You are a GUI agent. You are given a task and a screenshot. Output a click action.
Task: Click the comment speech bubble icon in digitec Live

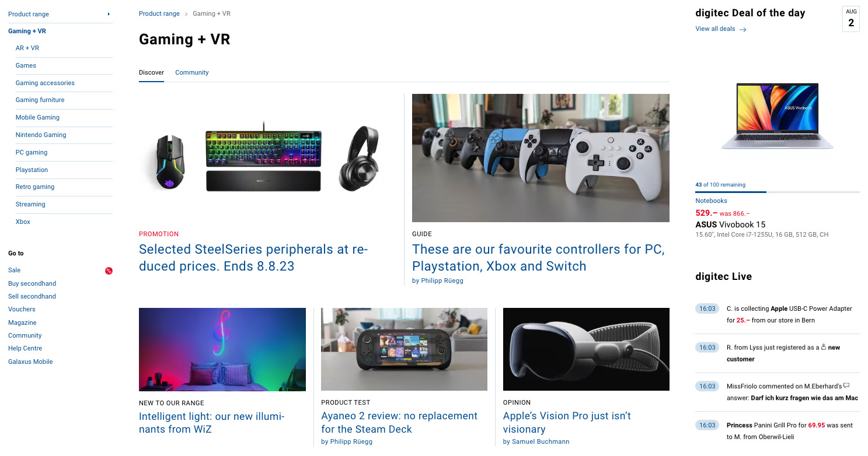[846, 385]
